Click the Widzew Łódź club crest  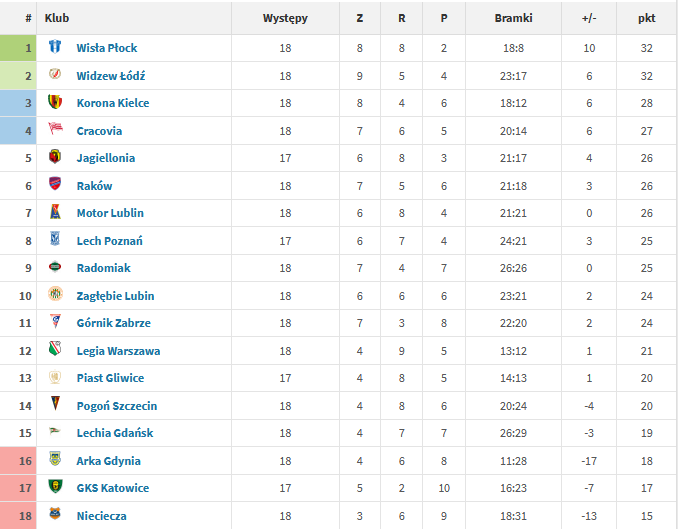[x=55, y=75]
